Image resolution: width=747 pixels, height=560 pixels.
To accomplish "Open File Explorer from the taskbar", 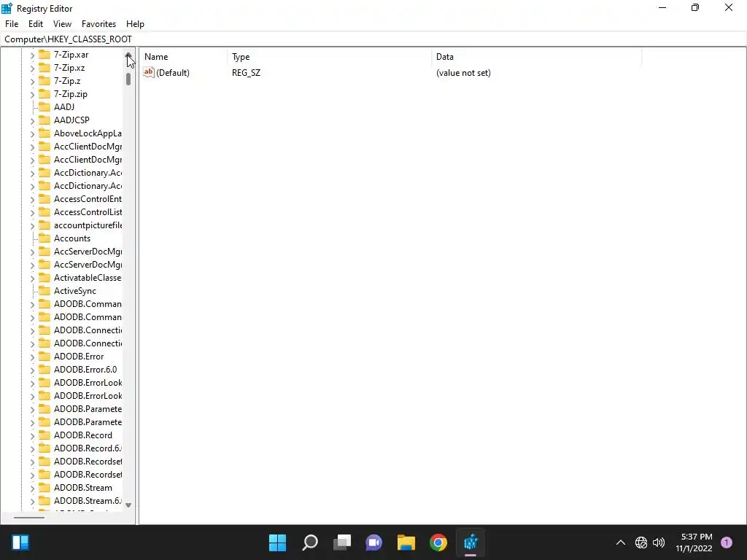I will 406,542.
